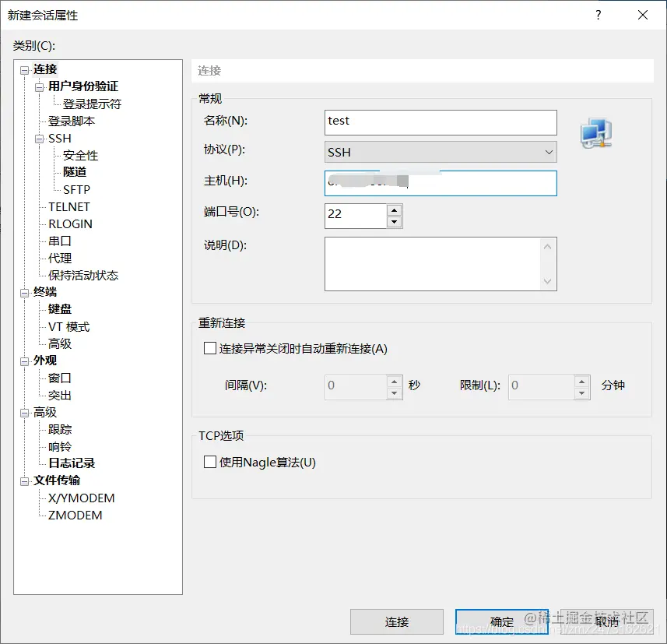Click the session type icon beside the name field
Viewport: 667px width, 644px height.
click(x=595, y=132)
